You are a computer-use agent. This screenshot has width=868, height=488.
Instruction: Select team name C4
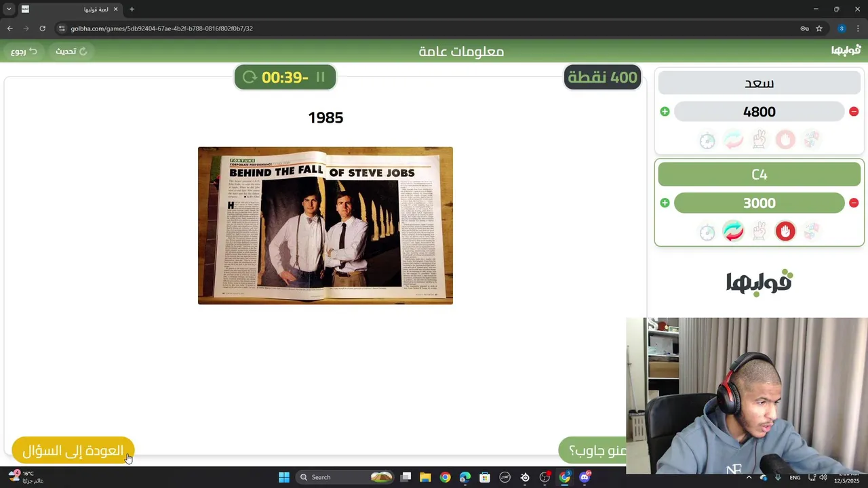[759, 174]
